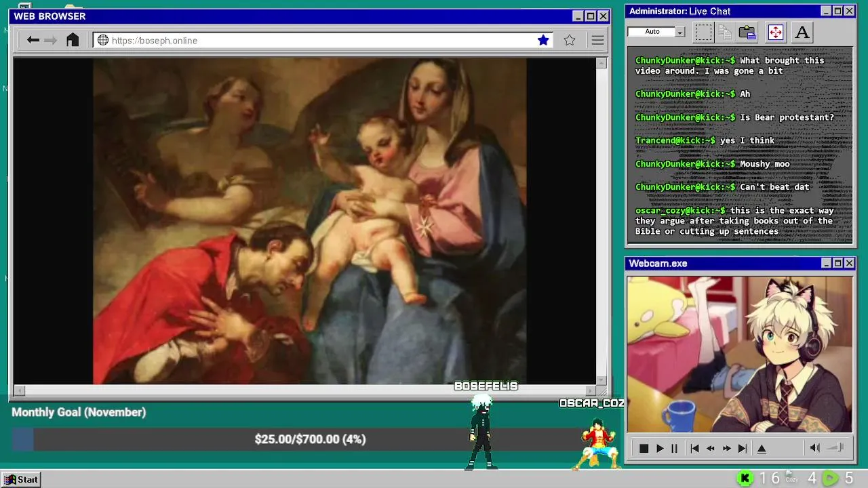
Task: Click the browser scroll down arrow
Action: coord(601,380)
